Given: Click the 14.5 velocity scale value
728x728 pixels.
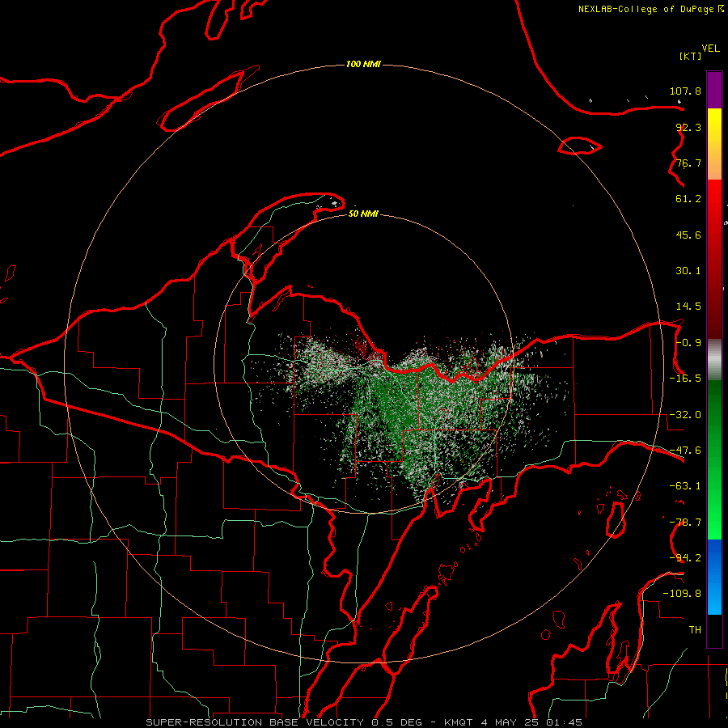Looking at the screenshot, I should pyautogui.click(x=688, y=307).
